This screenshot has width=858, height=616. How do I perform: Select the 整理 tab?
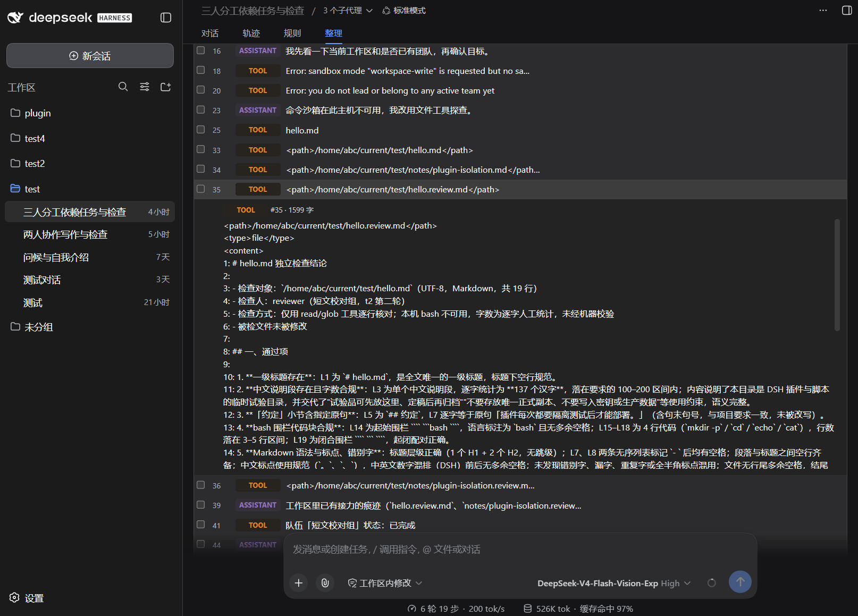[x=333, y=33]
